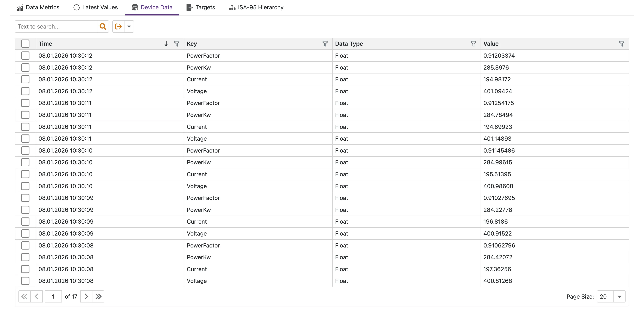Image resolution: width=644 pixels, height=323 pixels.
Task: Open the export options dropdown arrow
Action: [x=129, y=26]
